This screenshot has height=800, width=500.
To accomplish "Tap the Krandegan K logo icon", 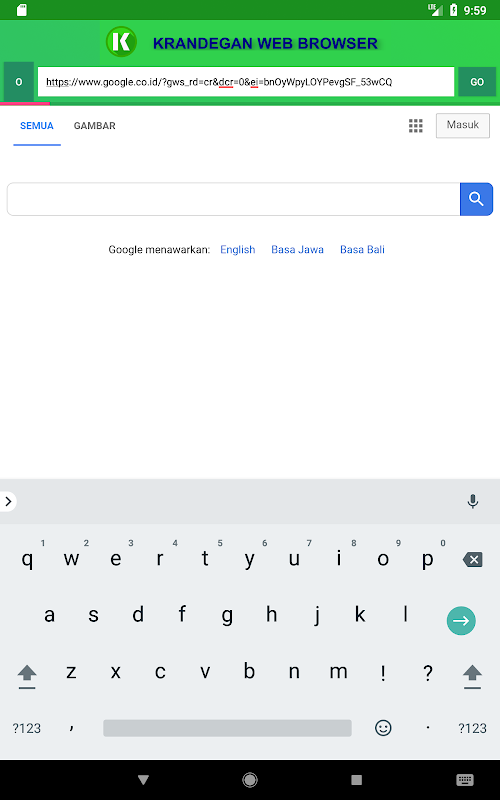I will [x=121, y=42].
